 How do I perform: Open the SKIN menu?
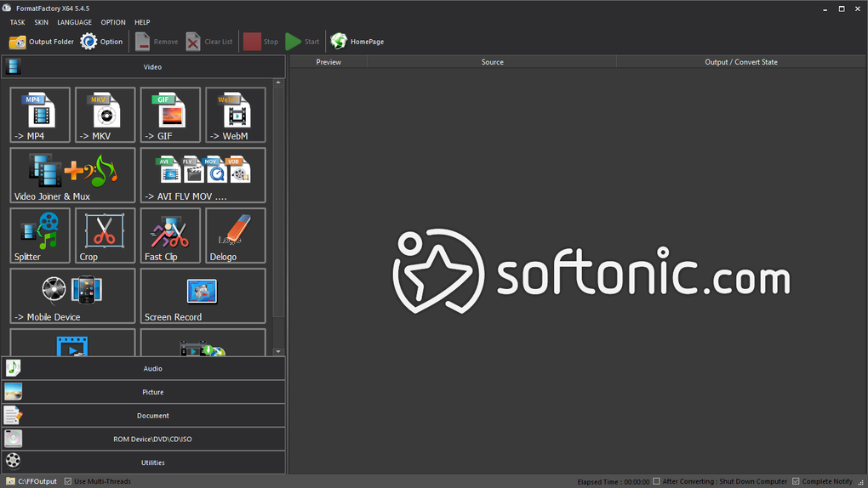pos(41,22)
